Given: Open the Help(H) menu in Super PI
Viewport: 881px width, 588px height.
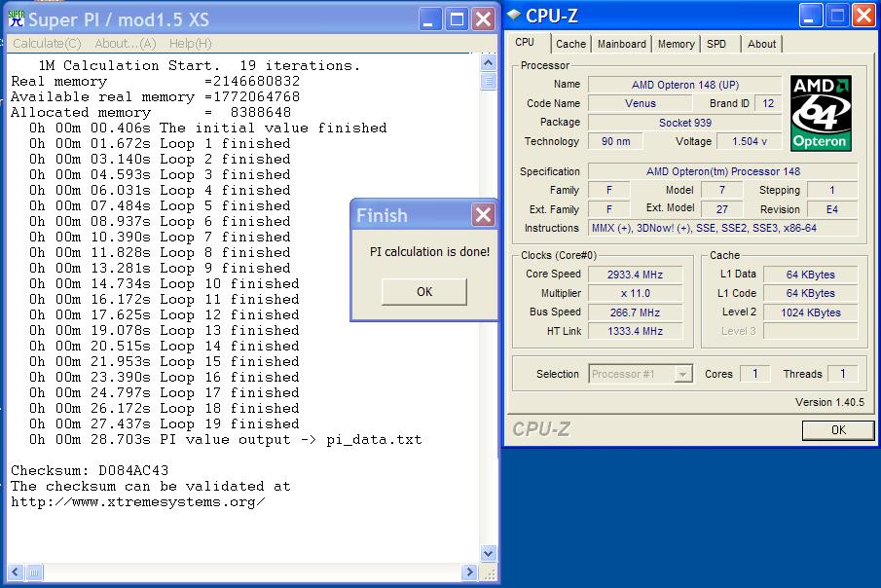Looking at the screenshot, I should click(x=190, y=43).
